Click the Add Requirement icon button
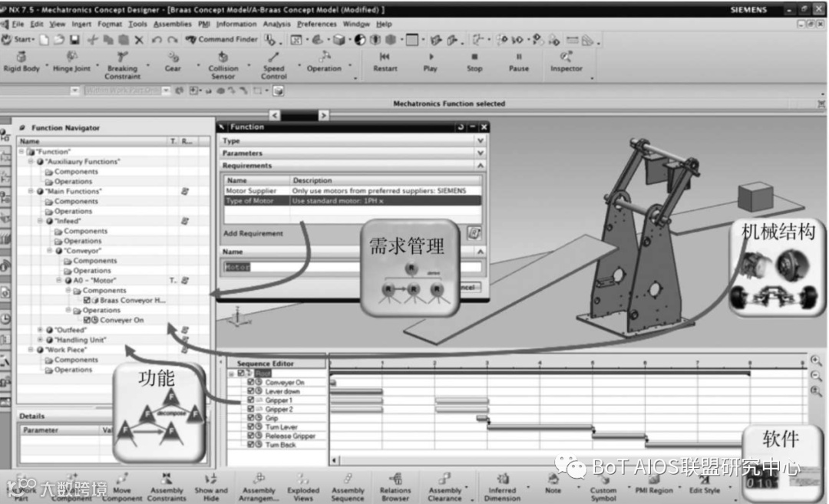The width and height of the screenshot is (829, 504). pos(474,233)
